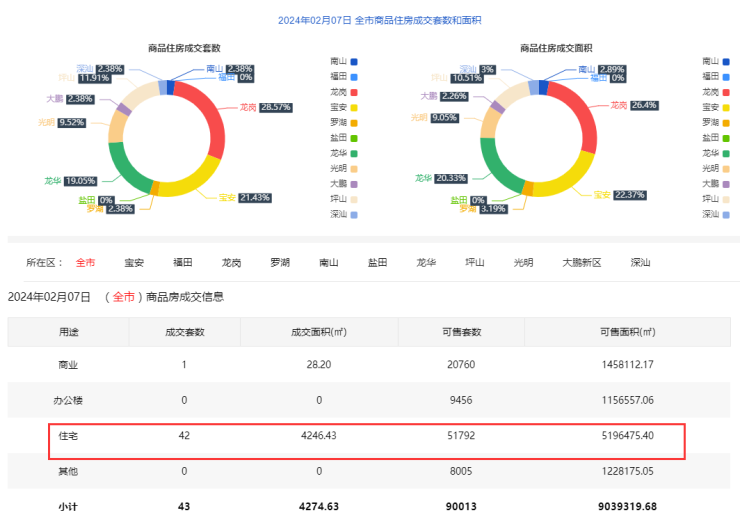Click 光明 in the district filter row
740x522 pixels.
pos(523,263)
